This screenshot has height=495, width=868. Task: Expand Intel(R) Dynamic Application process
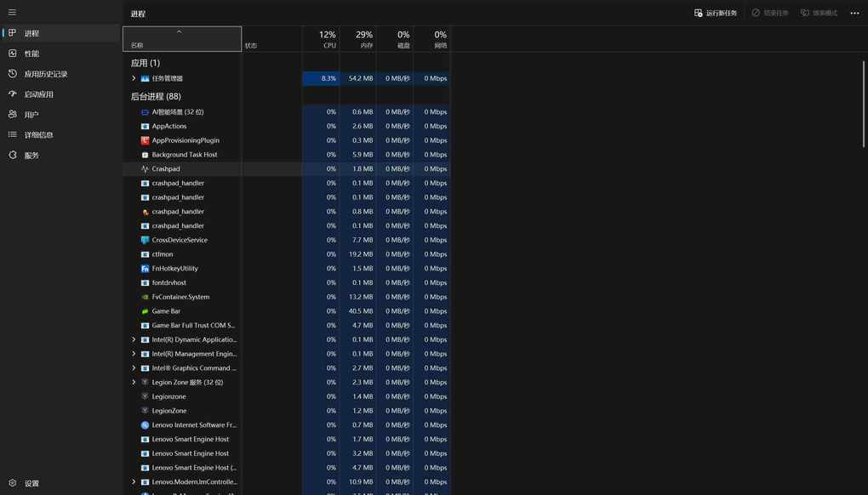coord(134,339)
